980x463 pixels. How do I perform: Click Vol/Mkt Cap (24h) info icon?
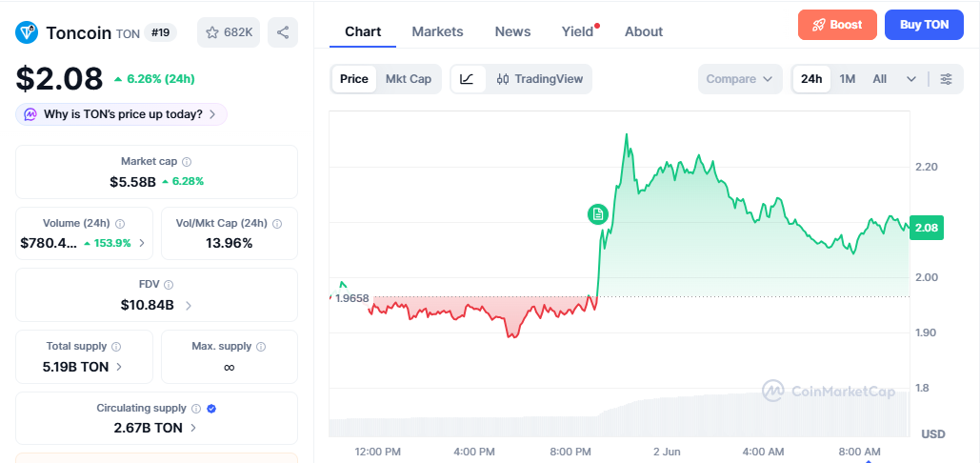[x=277, y=224]
